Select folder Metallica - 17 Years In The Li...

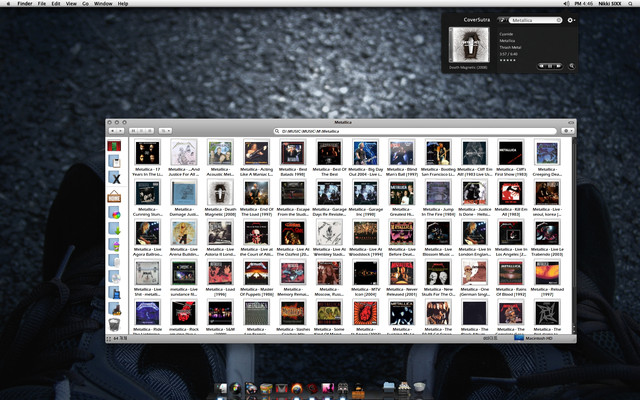(147, 158)
